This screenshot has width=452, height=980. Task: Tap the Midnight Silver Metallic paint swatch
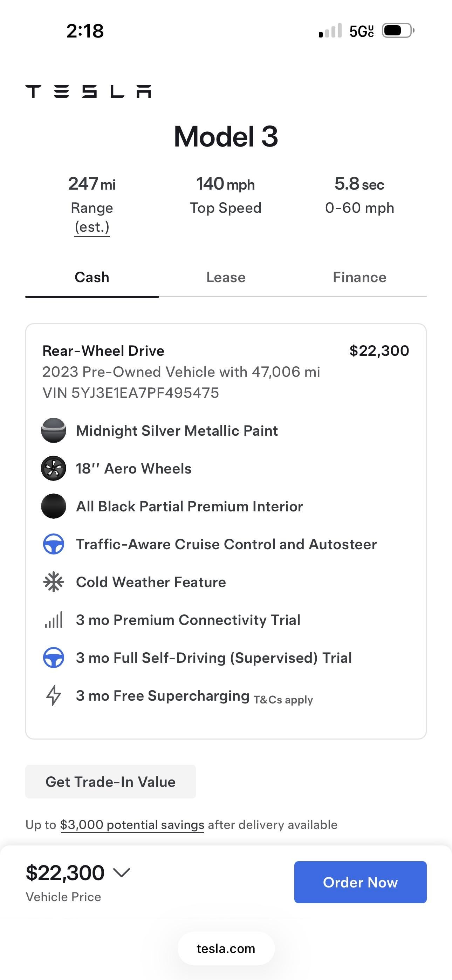(53, 430)
